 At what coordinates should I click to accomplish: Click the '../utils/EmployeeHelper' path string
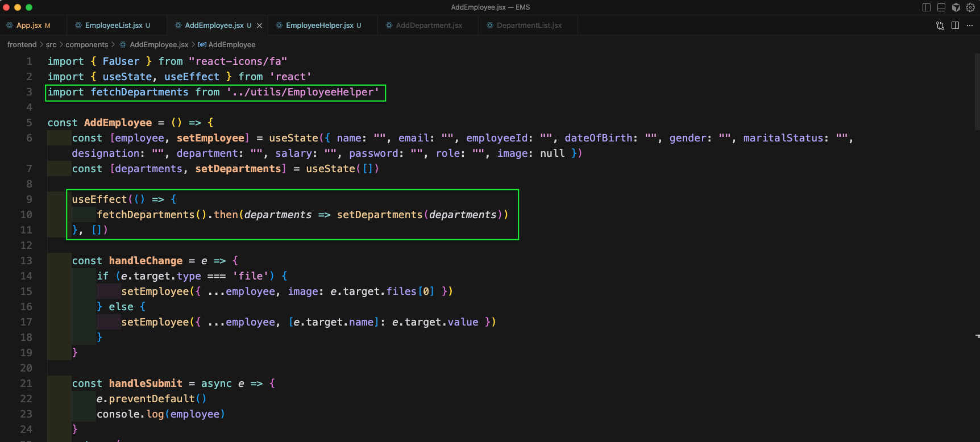point(303,92)
